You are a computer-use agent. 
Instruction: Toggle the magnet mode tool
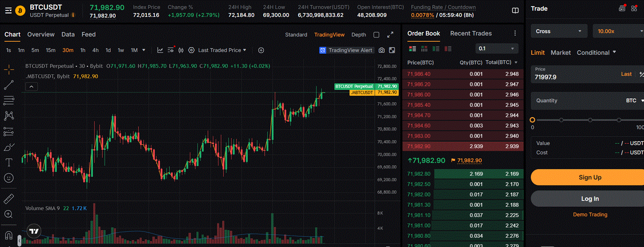[x=9, y=235]
